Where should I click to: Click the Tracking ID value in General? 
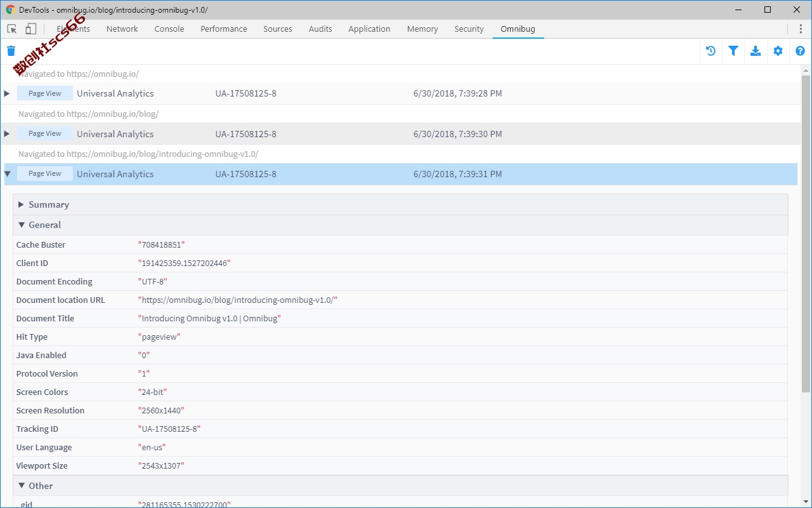[x=169, y=429]
